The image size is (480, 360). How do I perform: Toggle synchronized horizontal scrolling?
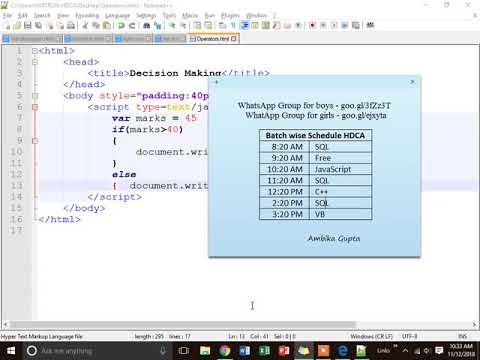[x=208, y=25]
